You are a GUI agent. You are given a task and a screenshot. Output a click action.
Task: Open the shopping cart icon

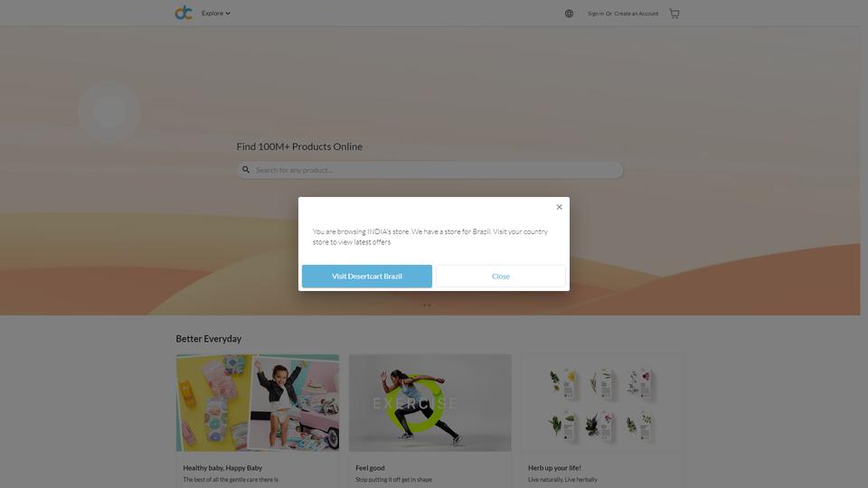click(x=675, y=14)
